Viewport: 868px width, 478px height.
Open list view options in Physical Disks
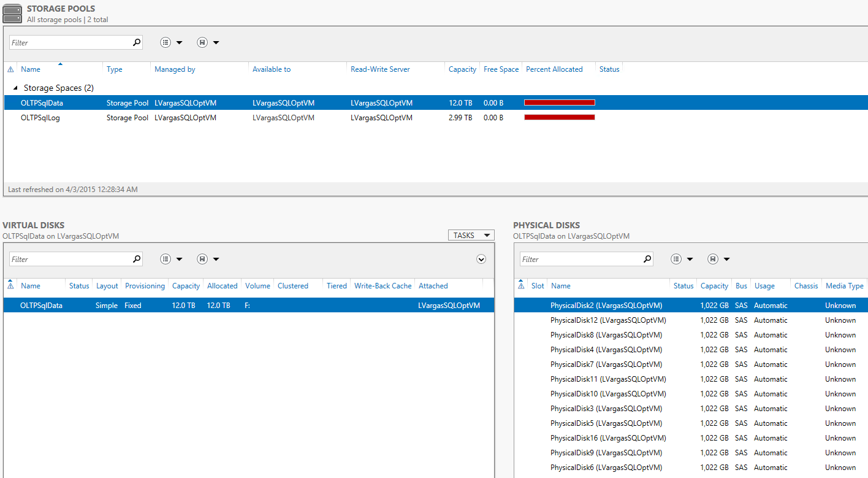(x=682, y=260)
